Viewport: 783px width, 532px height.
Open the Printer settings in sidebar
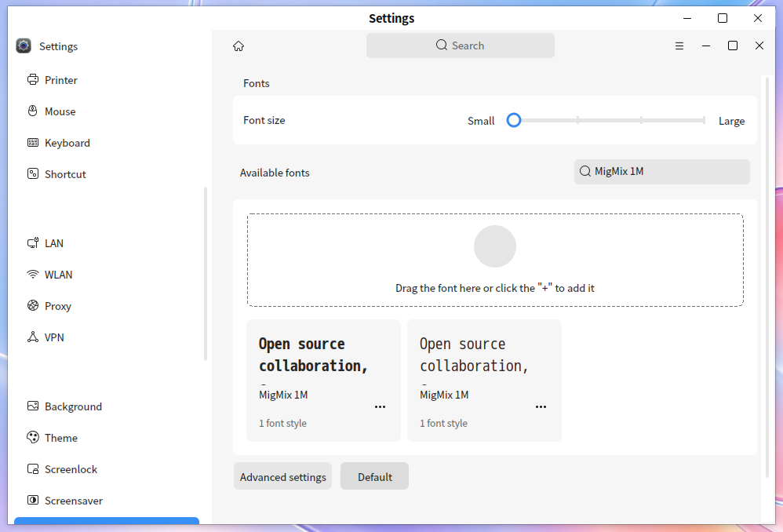tap(107, 80)
